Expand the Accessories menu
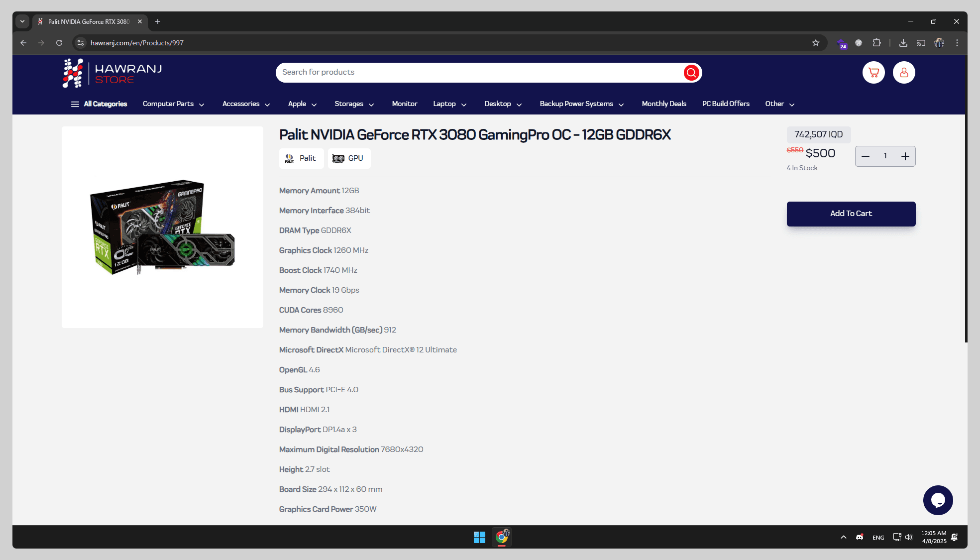The image size is (980, 560). (246, 104)
